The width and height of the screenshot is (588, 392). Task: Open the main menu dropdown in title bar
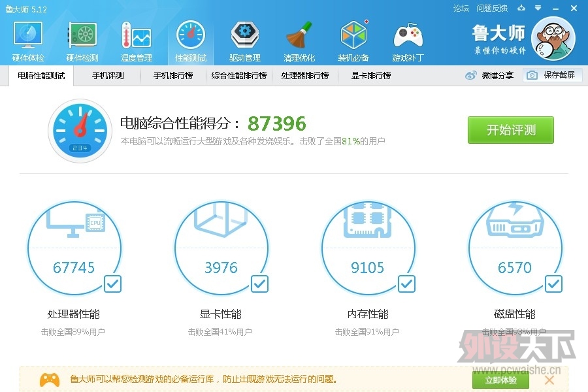pos(538,8)
